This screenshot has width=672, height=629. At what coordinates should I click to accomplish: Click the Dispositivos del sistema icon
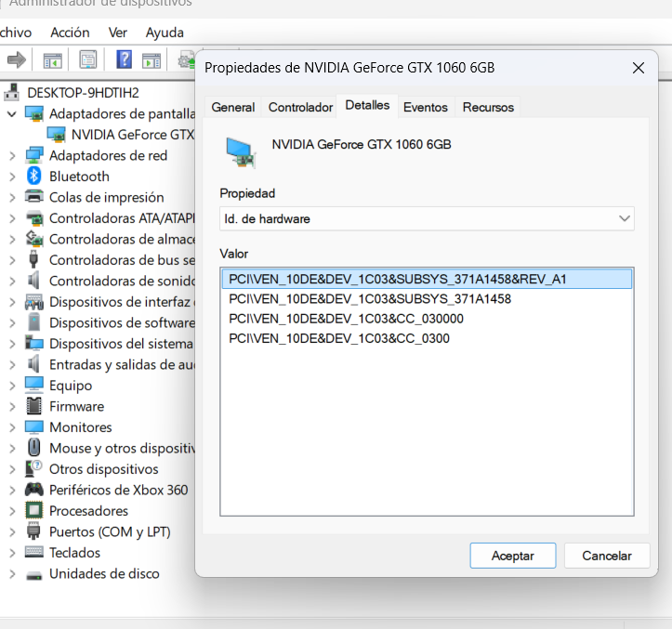coord(34,343)
